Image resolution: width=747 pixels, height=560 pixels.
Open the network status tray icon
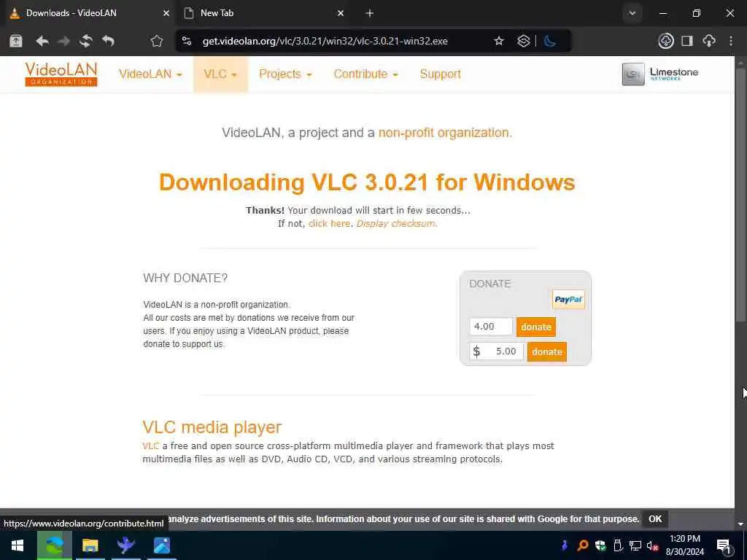pyautogui.click(x=635, y=545)
